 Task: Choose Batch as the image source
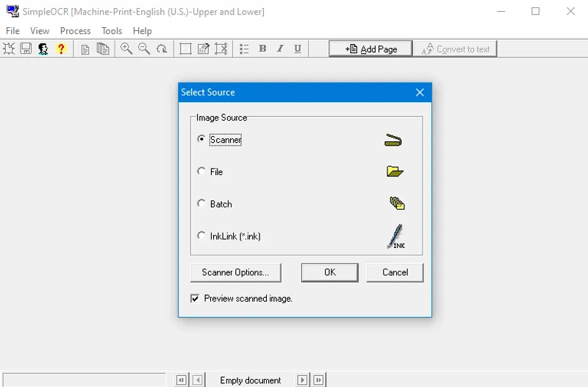click(x=201, y=204)
